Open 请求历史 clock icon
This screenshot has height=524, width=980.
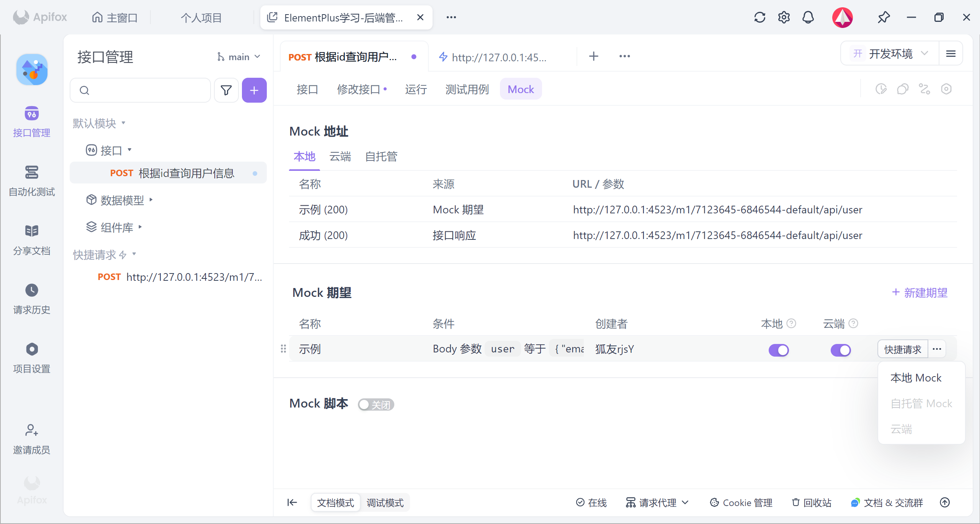[32, 290]
